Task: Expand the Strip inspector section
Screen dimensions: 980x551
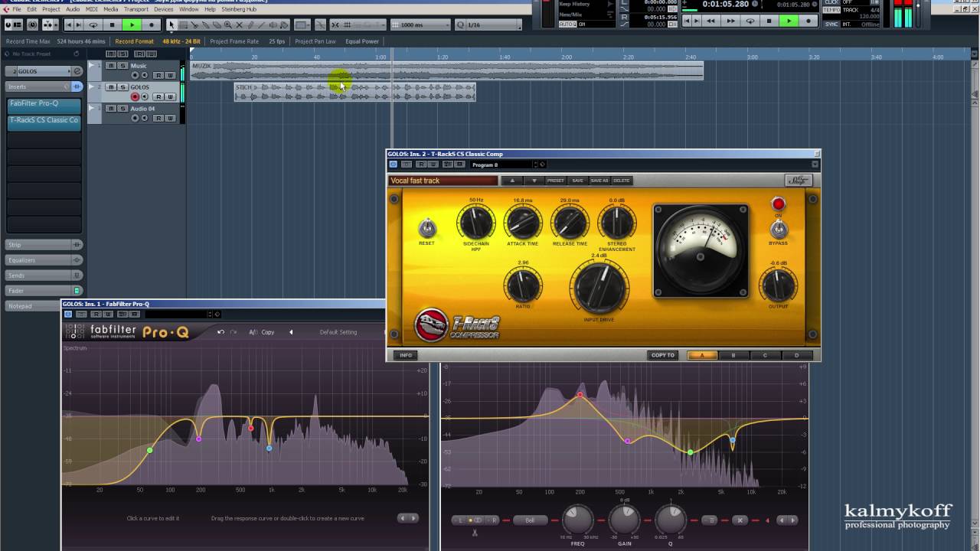Action: tap(44, 245)
